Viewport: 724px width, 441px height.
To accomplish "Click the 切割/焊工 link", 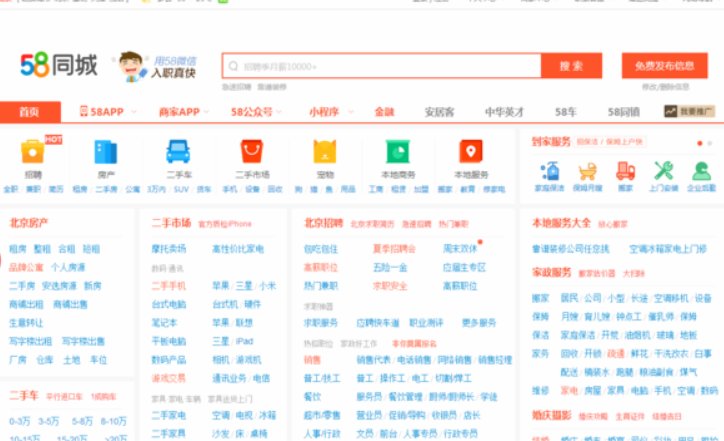I will [x=453, y=378].
